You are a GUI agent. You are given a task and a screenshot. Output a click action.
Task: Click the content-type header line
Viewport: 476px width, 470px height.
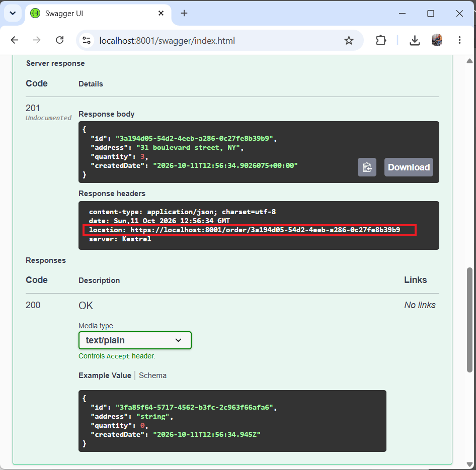coord(183,212)
